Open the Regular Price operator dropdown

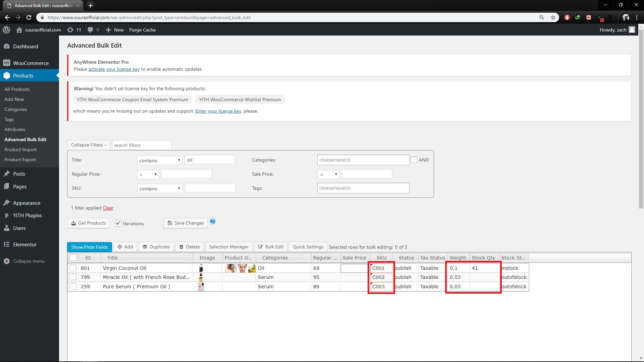point(148,174)
